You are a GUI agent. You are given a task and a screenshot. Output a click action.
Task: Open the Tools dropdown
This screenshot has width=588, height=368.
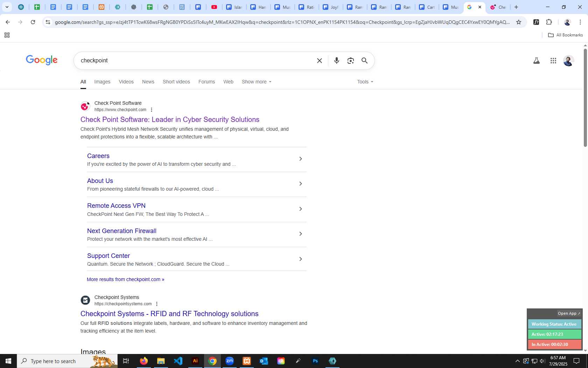coord(365,82)
